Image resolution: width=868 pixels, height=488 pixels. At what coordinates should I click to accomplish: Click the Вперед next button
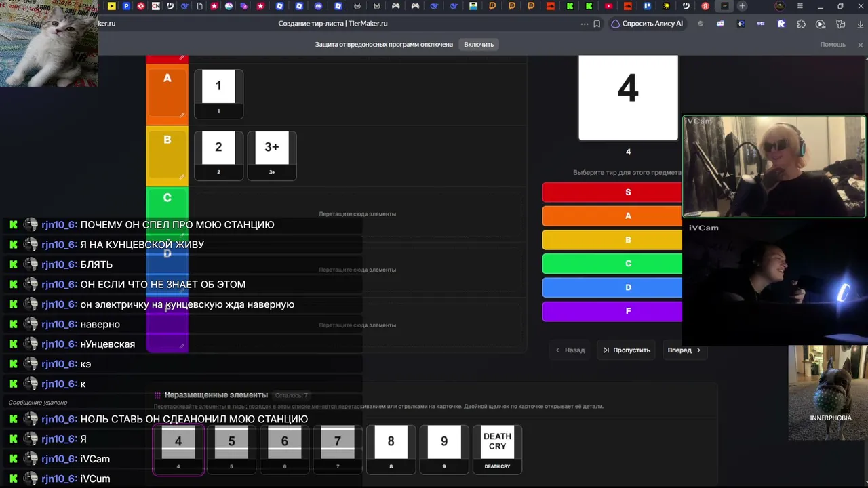coord(684,350)
